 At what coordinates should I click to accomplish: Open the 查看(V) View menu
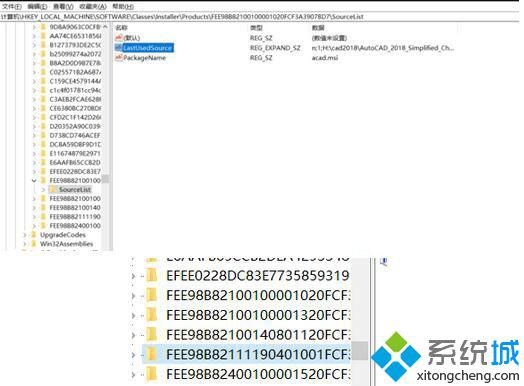point(63,6)
